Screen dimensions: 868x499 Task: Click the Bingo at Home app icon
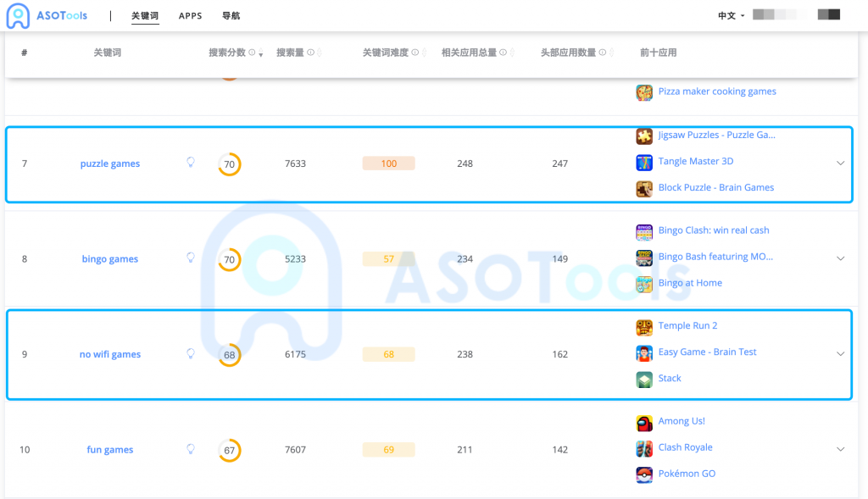point(644,285)
